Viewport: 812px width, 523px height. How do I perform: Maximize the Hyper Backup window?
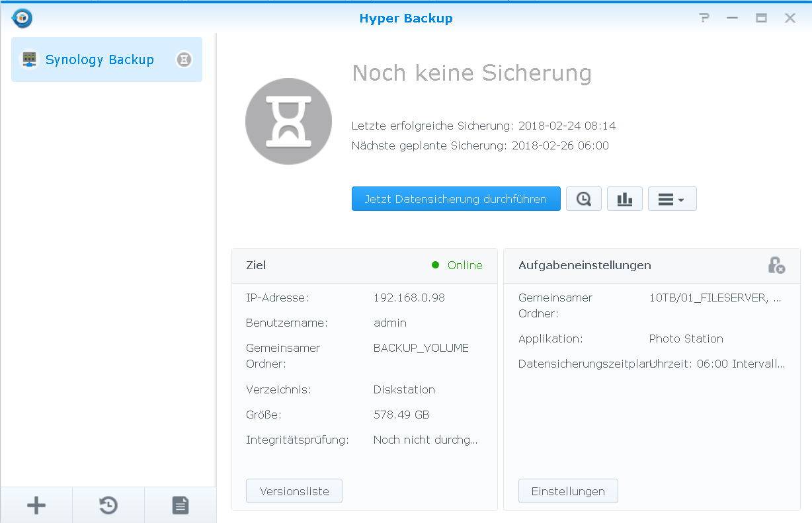(x=762, y=18)
